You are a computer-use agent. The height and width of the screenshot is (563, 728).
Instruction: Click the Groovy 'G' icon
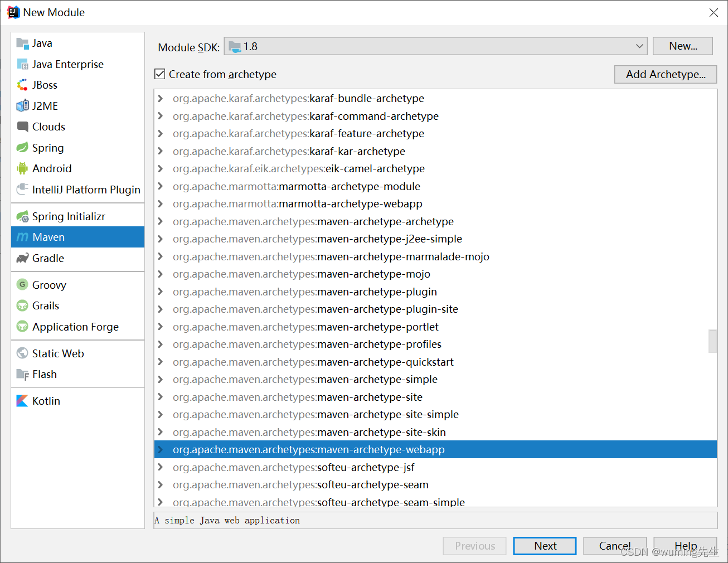coord(22,285)
